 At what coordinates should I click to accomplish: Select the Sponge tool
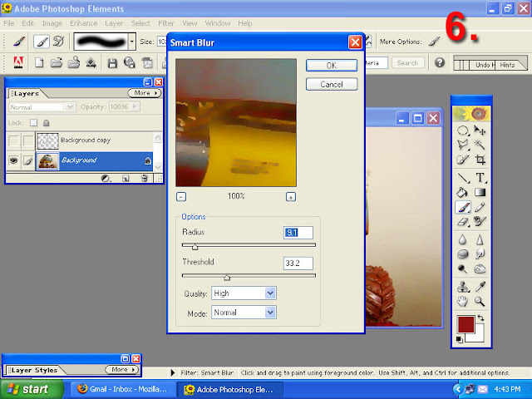click(463, 254)
